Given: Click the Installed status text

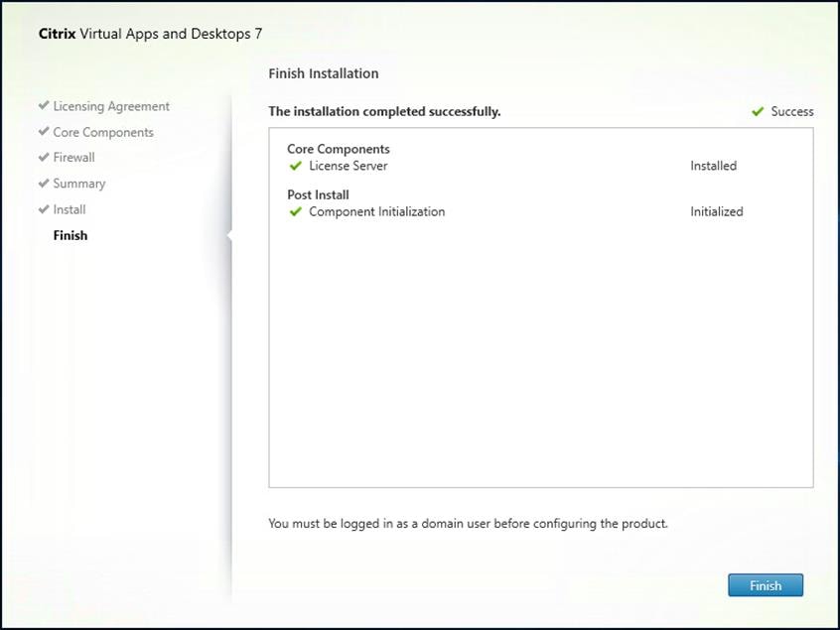Looking at the screenshot, I should pyautogui.click(x=713, y=166).
